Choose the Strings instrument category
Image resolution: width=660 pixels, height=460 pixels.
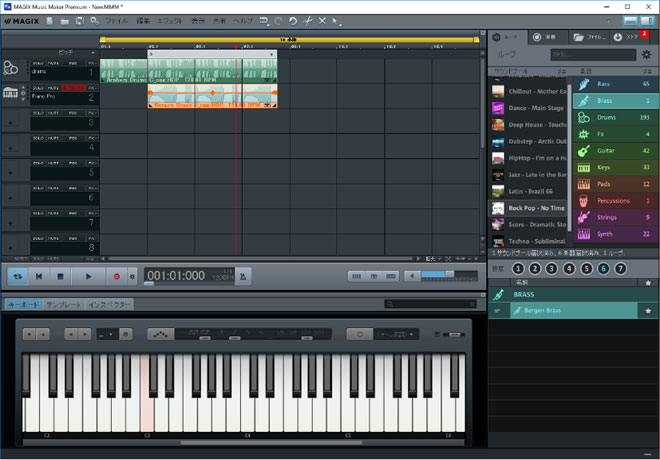point(614,217)
